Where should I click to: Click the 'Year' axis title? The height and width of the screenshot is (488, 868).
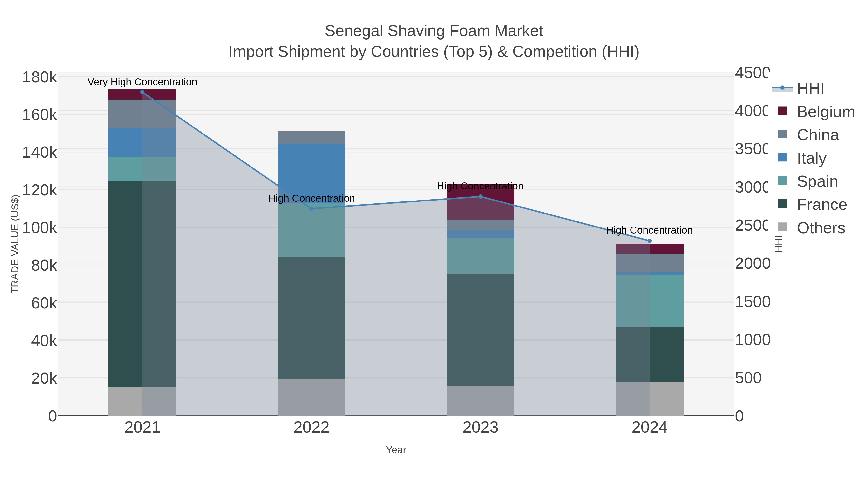coord(396,450)
